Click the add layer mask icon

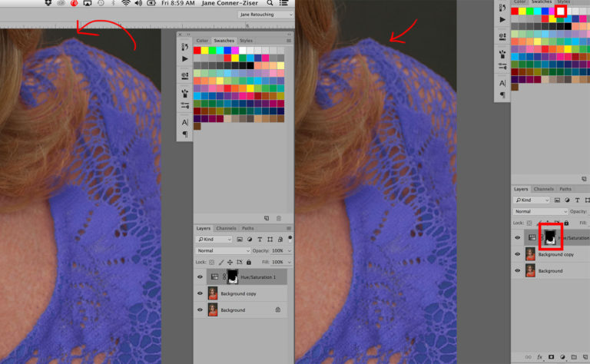tap(551, 357)
